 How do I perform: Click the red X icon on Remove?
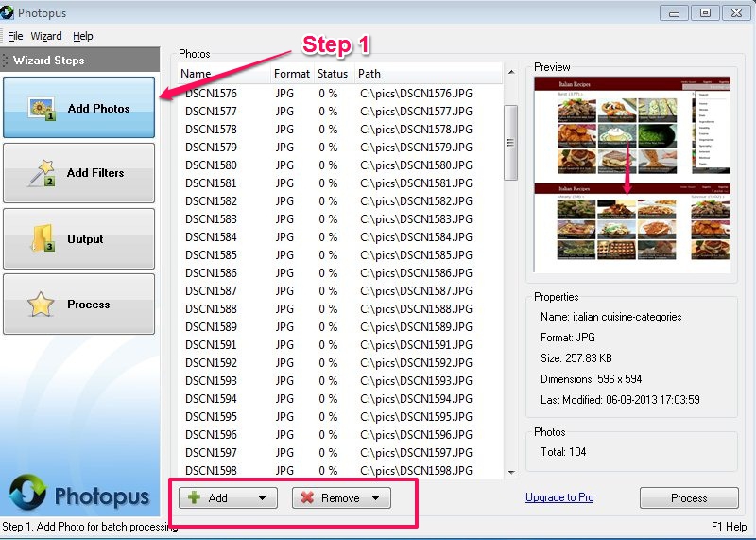[307, 497]
